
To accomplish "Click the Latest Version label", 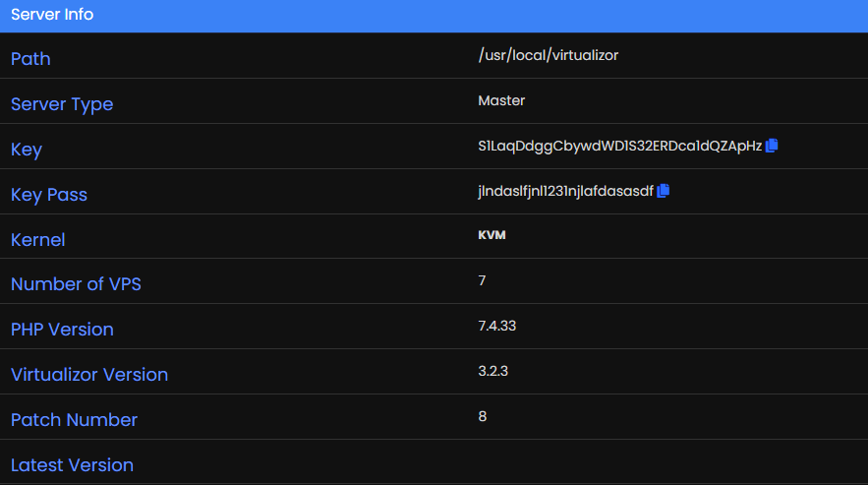I will pos(72,465).
